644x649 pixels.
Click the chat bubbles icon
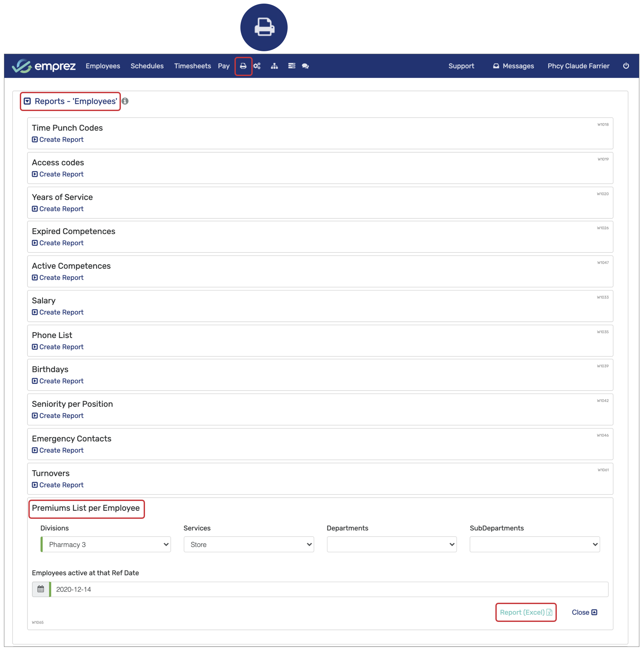[x=305, y=66]
